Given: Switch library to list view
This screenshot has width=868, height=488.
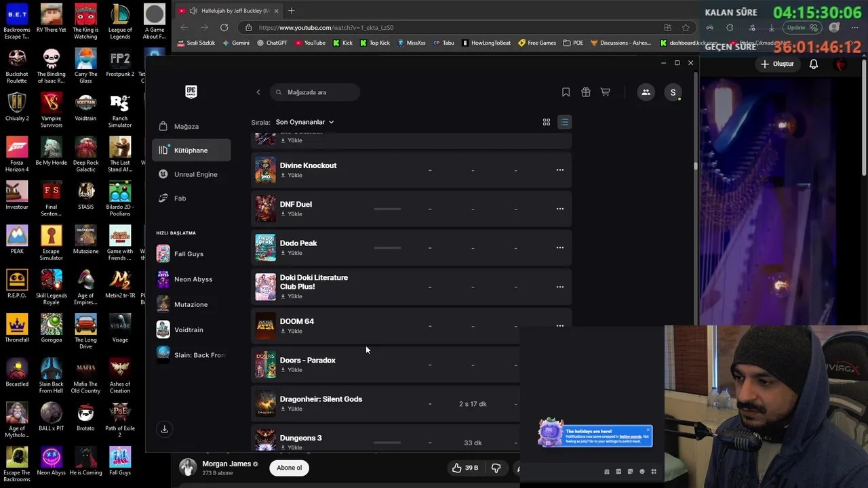Looking at the screenshot, I should 564,122.
